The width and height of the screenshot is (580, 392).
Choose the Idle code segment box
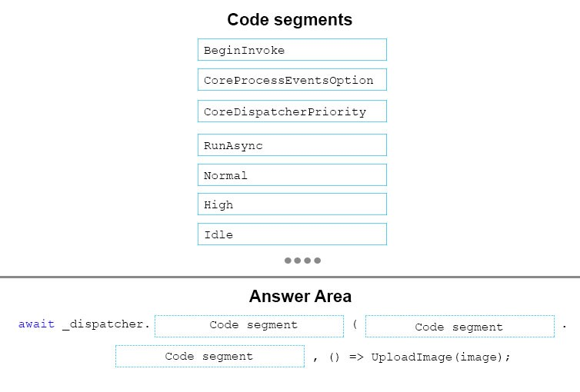[292, 234]
